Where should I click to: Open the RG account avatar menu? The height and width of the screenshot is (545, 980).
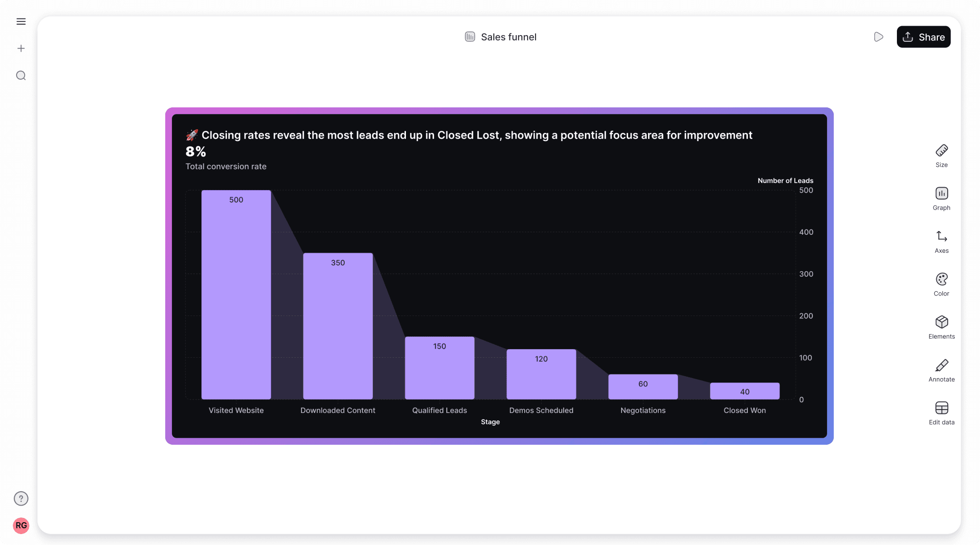21,526
